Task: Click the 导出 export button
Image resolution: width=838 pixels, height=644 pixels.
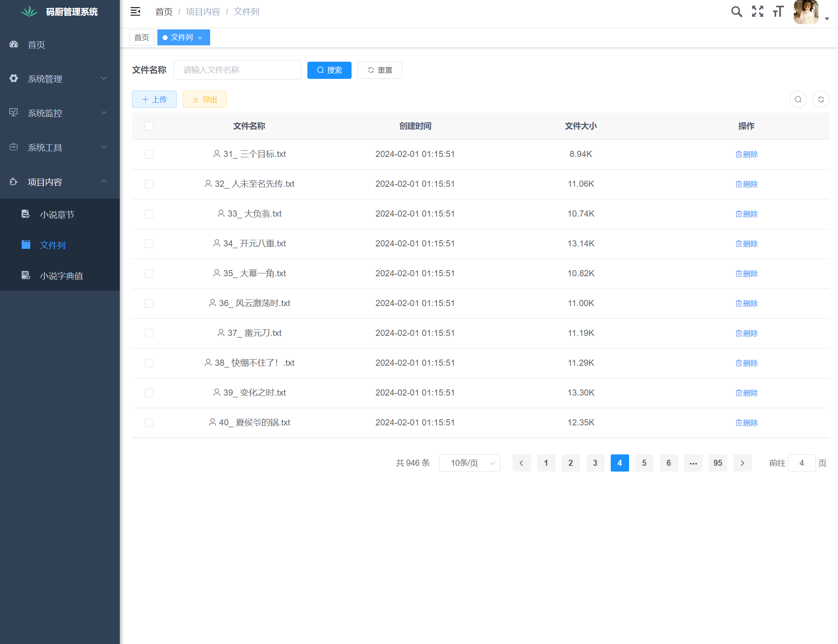Action: click(x=205, y=99)
